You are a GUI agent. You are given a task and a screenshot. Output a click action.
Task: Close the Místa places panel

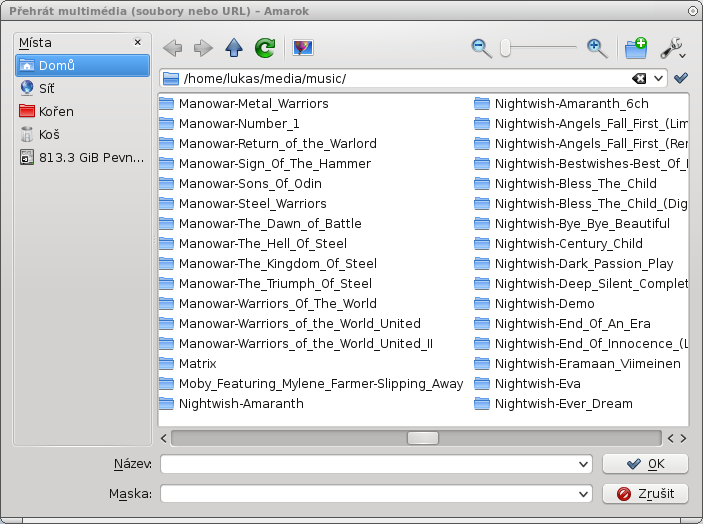tap(138, 42)
